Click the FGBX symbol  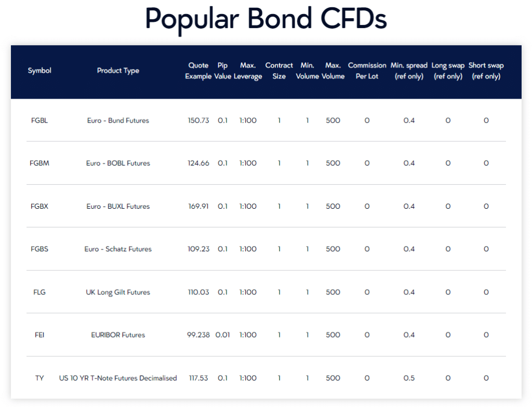[39, 206]
